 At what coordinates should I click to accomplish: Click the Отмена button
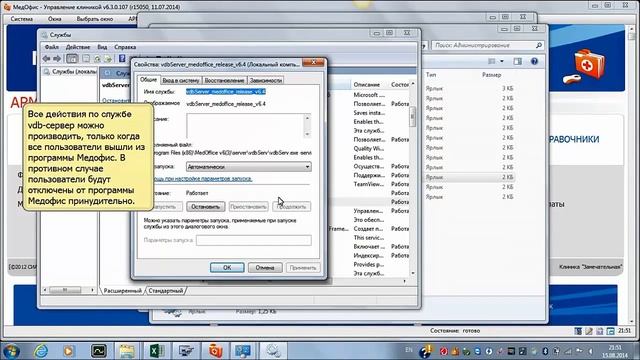(265, 268)
